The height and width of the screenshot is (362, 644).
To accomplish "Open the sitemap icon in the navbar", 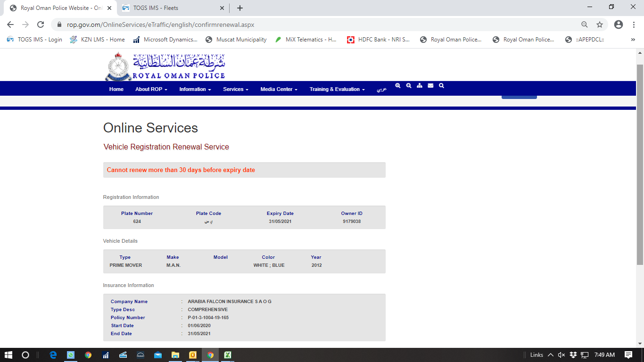I will click(x=420, y=86).
